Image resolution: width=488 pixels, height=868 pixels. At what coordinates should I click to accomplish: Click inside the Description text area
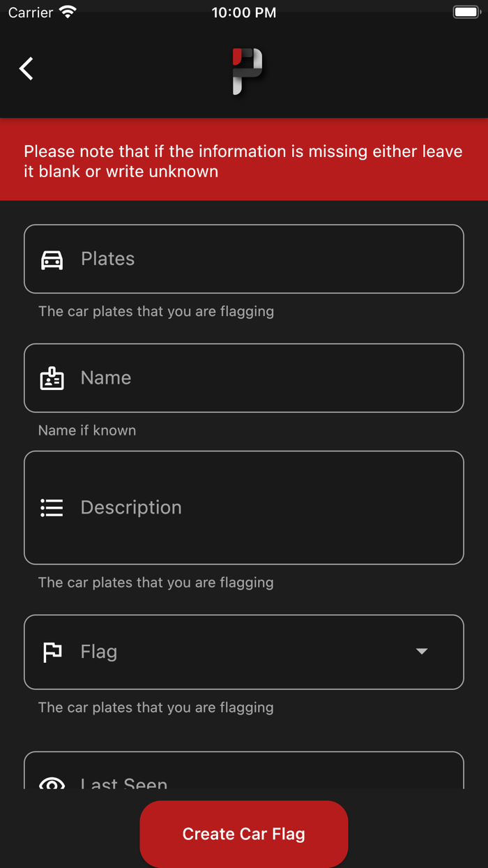click(244, 507)
